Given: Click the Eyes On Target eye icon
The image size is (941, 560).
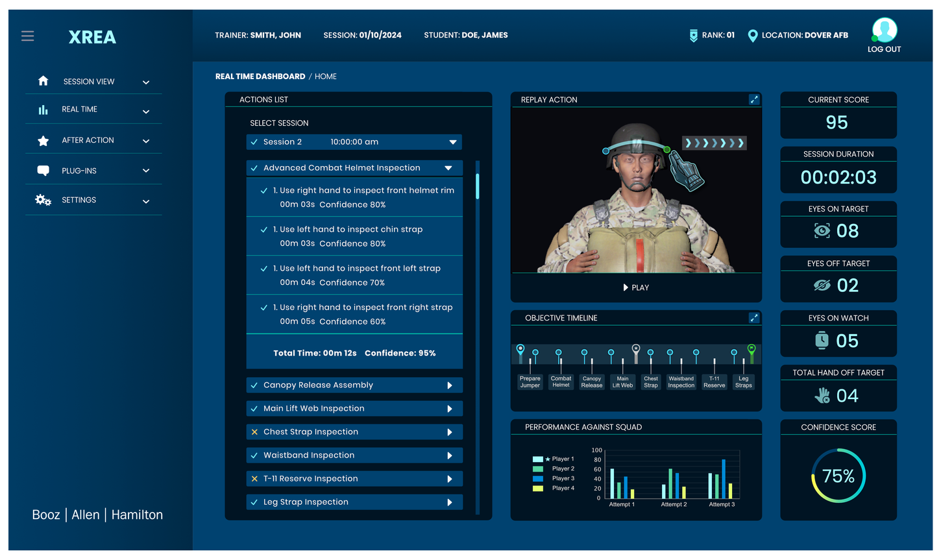Looking at the screenshot, I should (x=822, y=230).
